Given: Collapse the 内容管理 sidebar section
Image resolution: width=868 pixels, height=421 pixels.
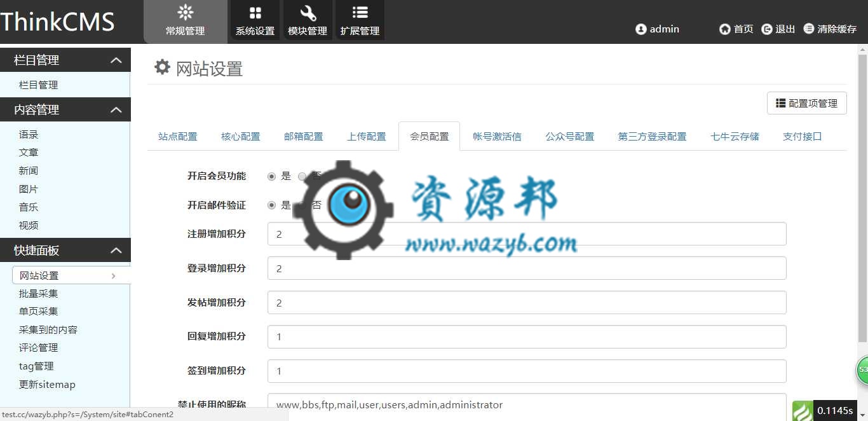Looking at the screenshot, I should (x=116, y=110).
